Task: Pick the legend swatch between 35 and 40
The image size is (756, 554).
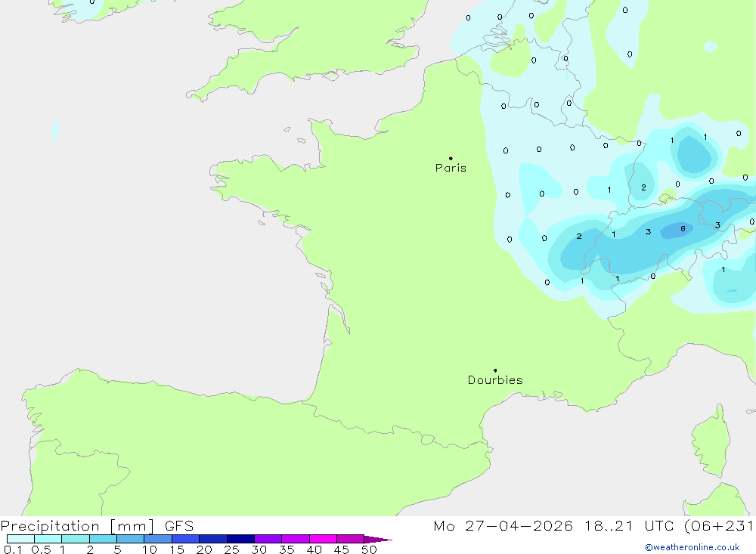Action: 296,539
